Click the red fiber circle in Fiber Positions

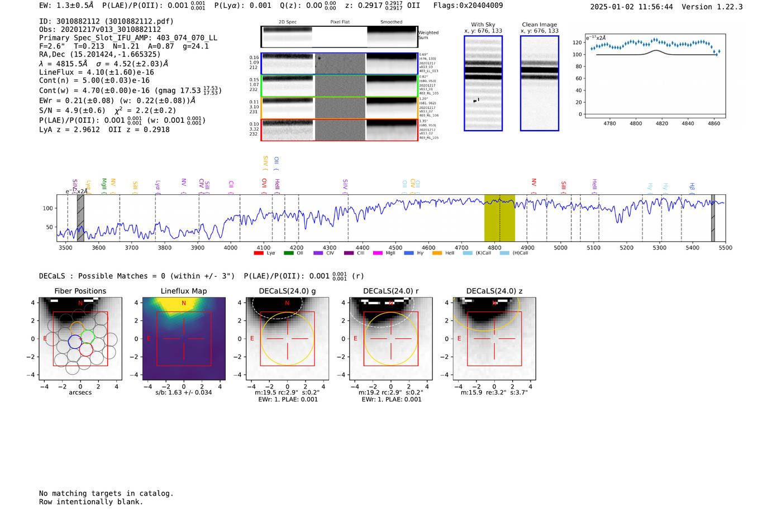pyautogui.click(x=85, y=349)
